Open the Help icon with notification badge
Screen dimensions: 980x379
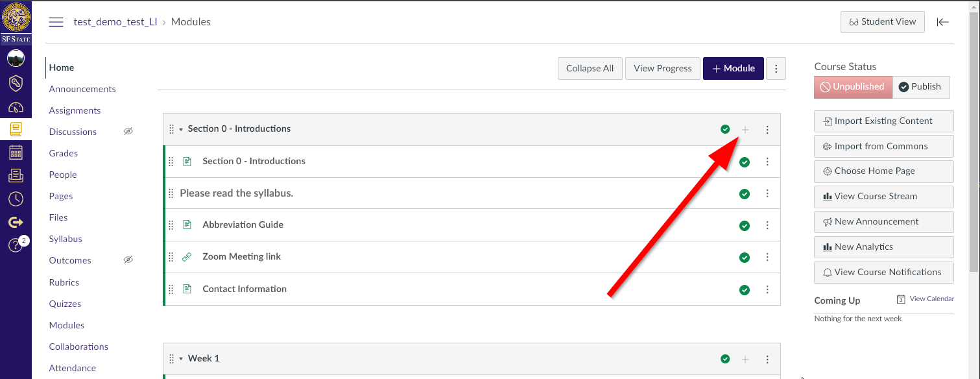[x=16, y=245]
